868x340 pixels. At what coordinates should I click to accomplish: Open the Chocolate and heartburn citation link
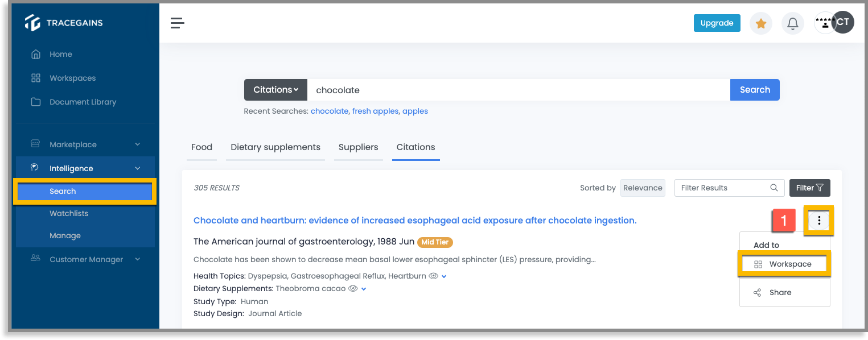point(415,221)
